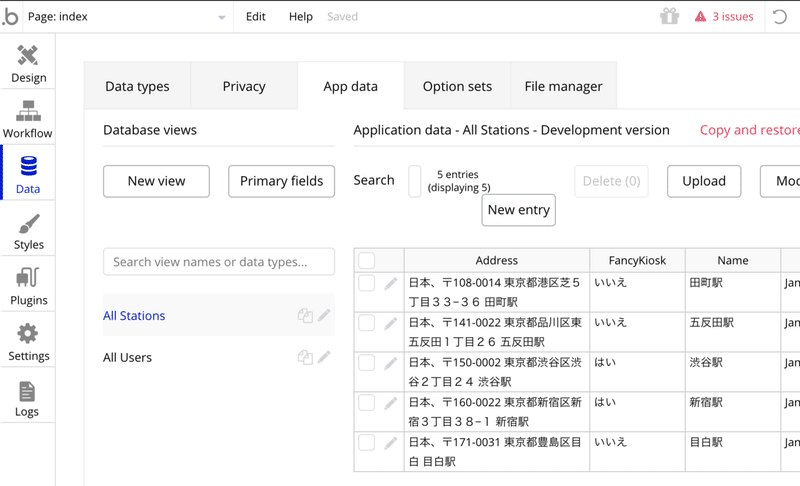800x486 pixels.
Task: Click 目白駅 address cell 〒171-0031
Action: pos(496,451)
